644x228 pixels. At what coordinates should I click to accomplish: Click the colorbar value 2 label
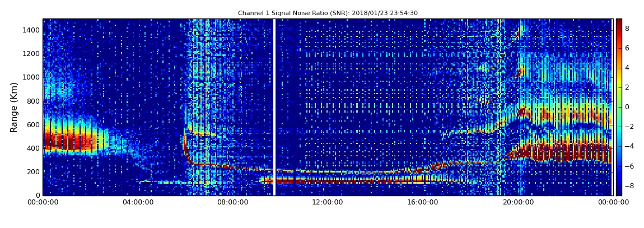pos(627,87)
